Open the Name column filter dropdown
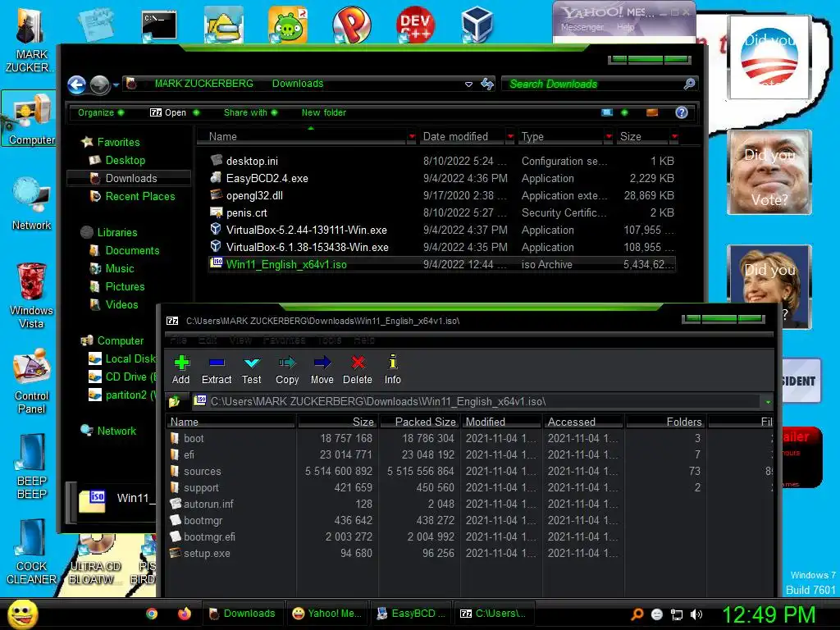This screenshot has width=840, height=630. (412, 137)
